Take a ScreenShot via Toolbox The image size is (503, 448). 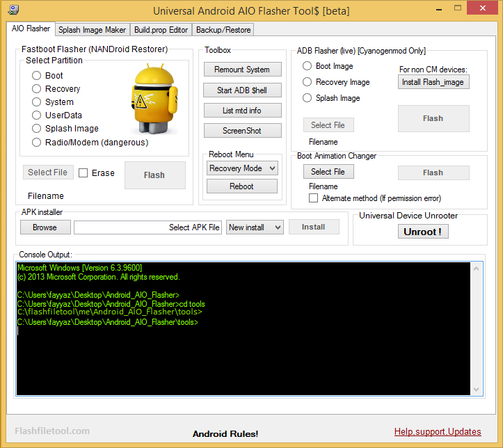[243, 131]
